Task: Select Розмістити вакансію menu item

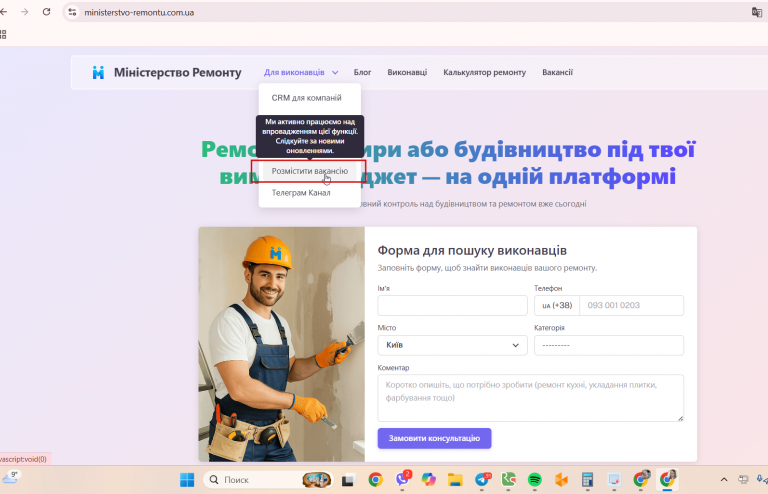Action: (x=310, y=171)
